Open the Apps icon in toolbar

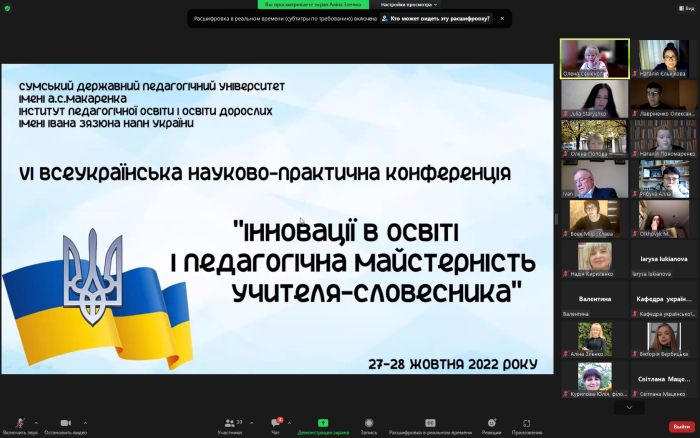tap(527, 423)
